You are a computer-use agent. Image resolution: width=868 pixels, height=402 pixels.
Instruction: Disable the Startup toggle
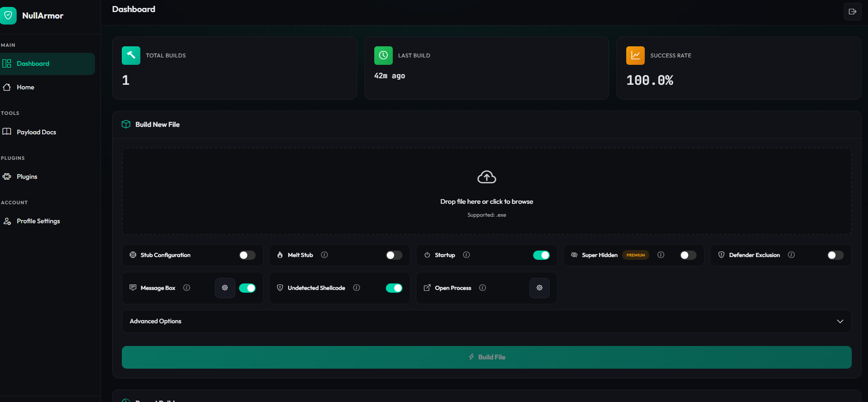pos(541,255)
